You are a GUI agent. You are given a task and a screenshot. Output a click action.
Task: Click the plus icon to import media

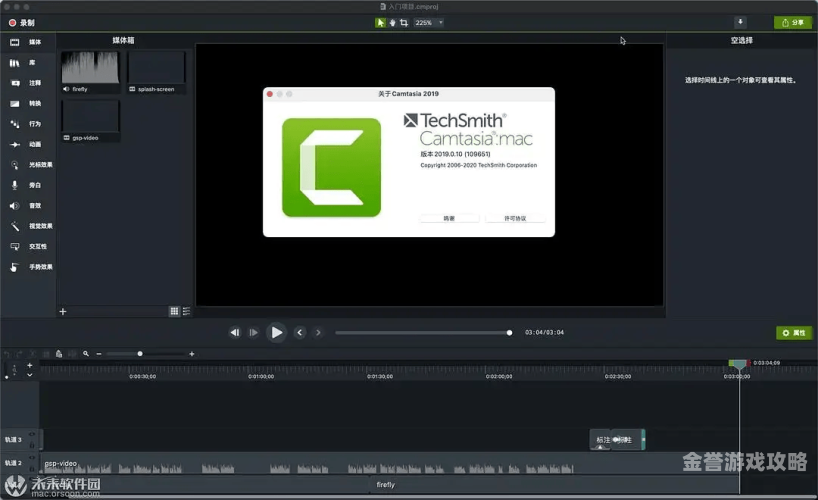63,312
